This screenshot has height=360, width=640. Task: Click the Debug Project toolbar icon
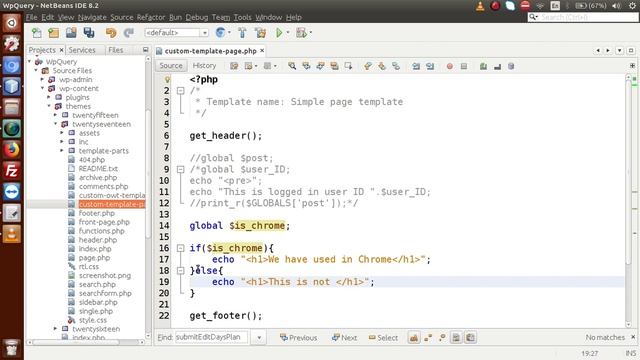pos(301,33)
